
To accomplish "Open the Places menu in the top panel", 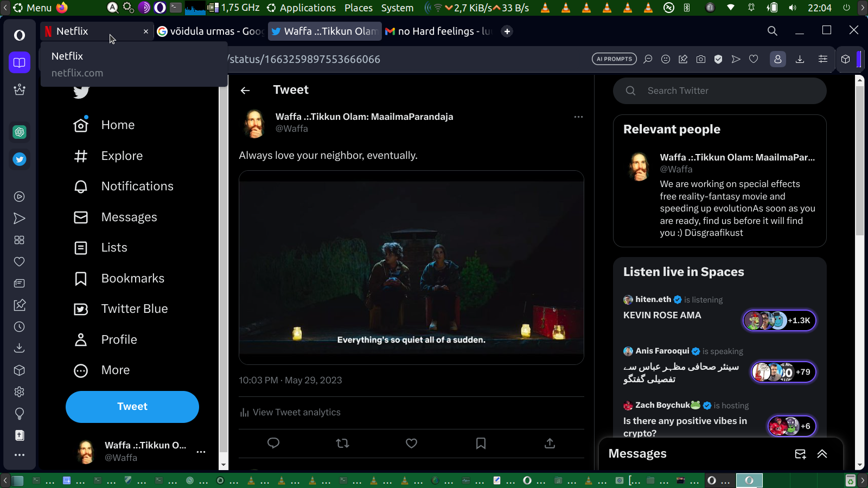I will pyautogui.click(x=359, y=8).
